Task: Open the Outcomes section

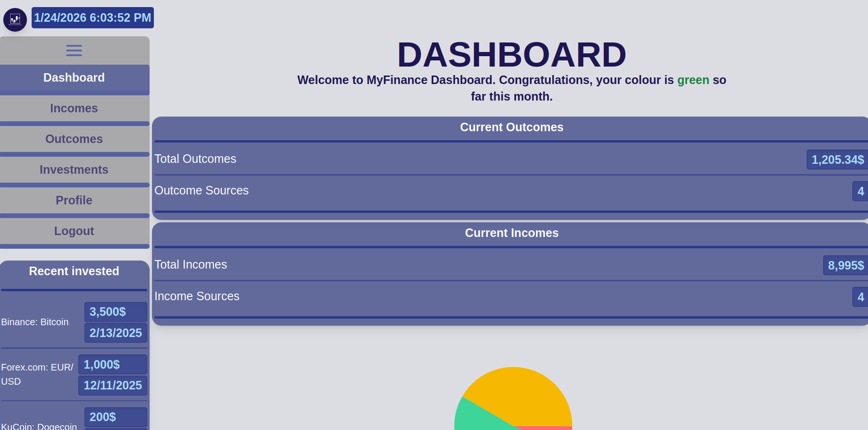Action: click(x=74, y=139)
